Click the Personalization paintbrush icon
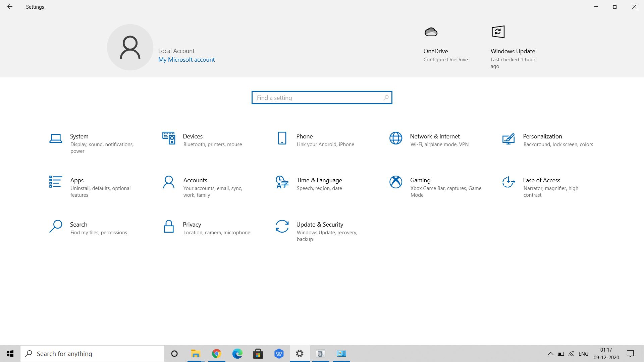This screenshot has height=362, width=644. point(508,138)
